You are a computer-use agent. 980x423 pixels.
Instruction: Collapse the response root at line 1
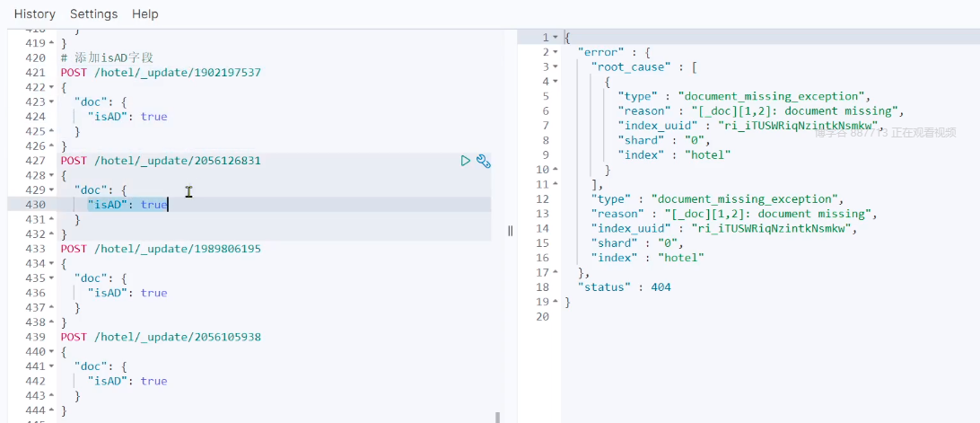tap(555, 38)
